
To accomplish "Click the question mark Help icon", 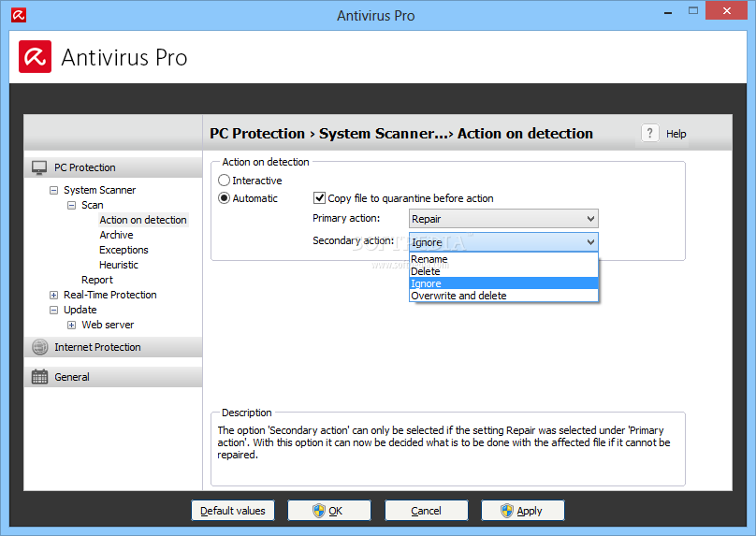I will tap(649, 133).
